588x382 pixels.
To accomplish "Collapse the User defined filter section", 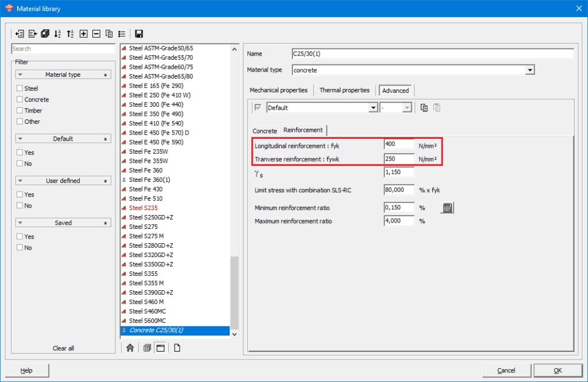I will click(20, 181).
